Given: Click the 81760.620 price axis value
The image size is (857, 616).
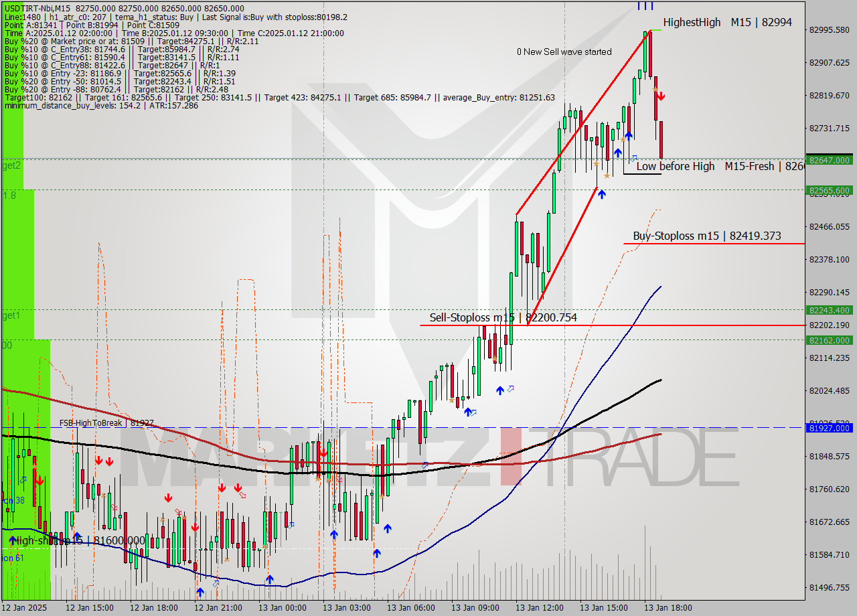Looking at the screenshot, I should (x=830, y=489).
